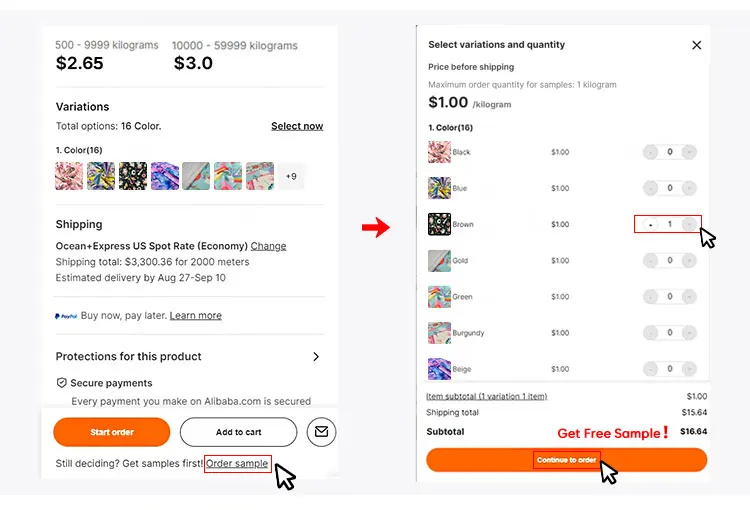Open the Order sample link
The width and height of the screenshot is (750, 510).
pyautogui.click(x=237, y=464)
